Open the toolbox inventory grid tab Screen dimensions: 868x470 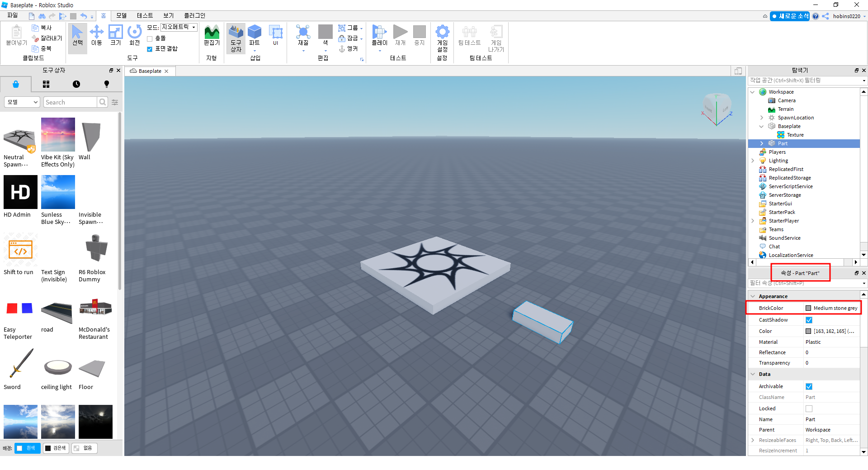point(46,84)
